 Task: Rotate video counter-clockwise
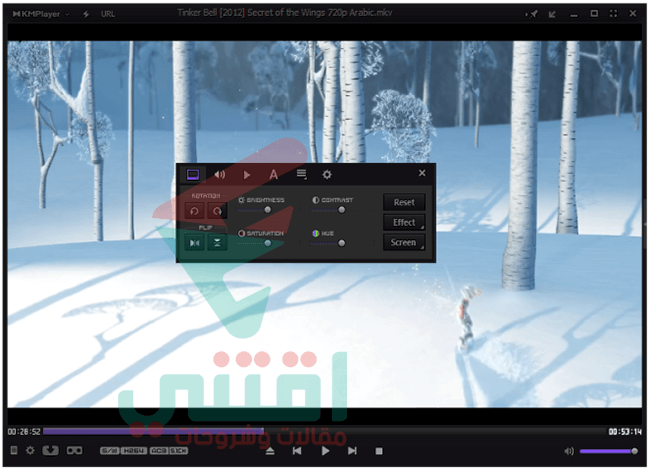point(194,211)
